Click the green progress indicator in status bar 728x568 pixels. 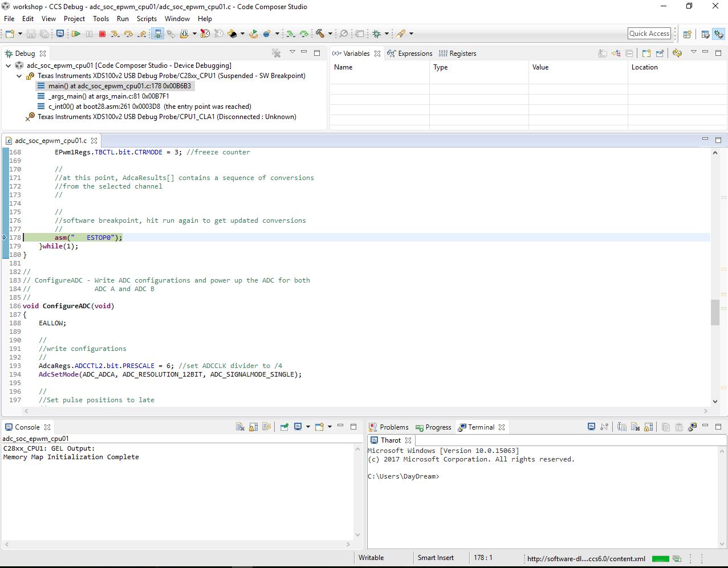660,559
